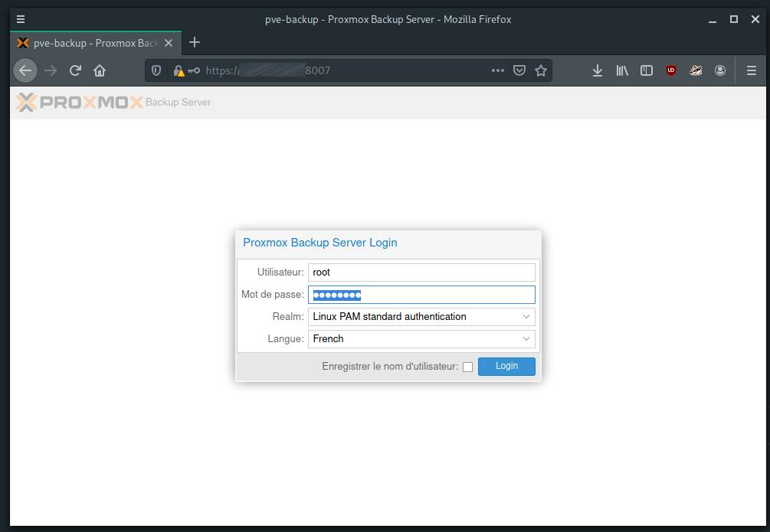Open saved logins key icon
Image resolution: width=770 pixels, height=532 pixels.
[194, 70]
